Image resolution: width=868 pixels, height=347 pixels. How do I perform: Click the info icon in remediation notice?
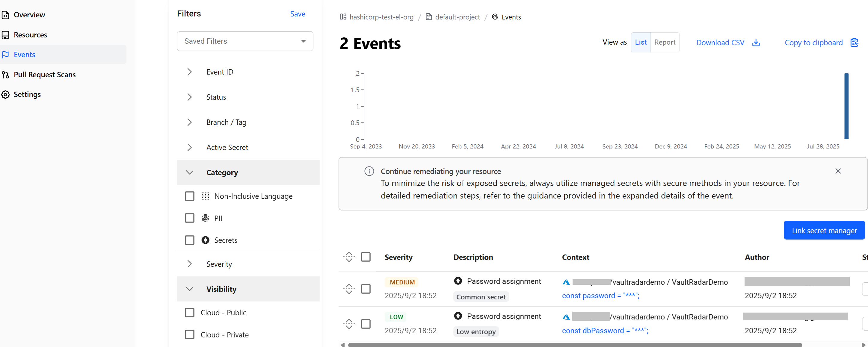[x=369, y=171]
